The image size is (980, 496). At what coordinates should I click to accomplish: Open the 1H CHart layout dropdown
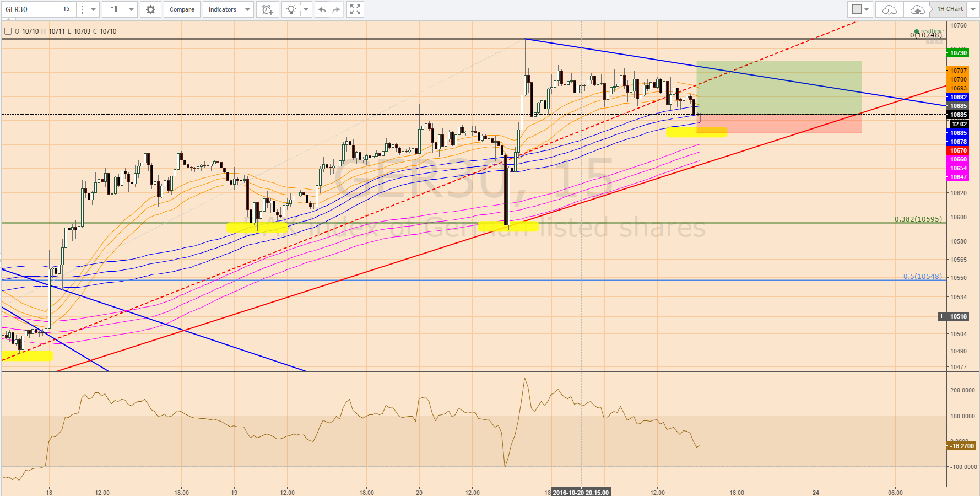coord(973,9)
